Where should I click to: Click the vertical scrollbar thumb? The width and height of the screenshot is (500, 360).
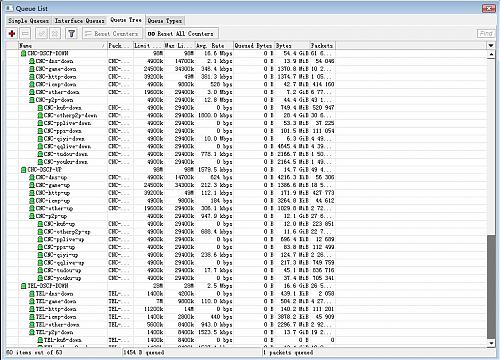pyautogui.click(x=491, y=287)
